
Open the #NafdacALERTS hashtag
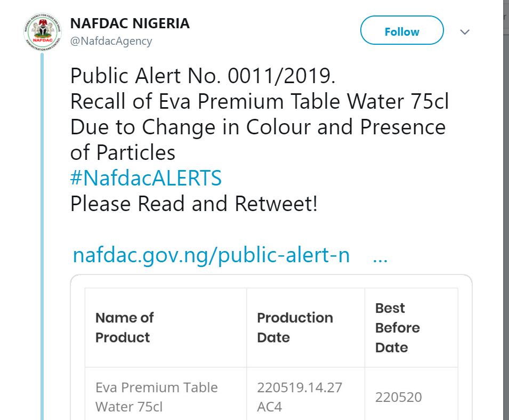tap(146, 178)
